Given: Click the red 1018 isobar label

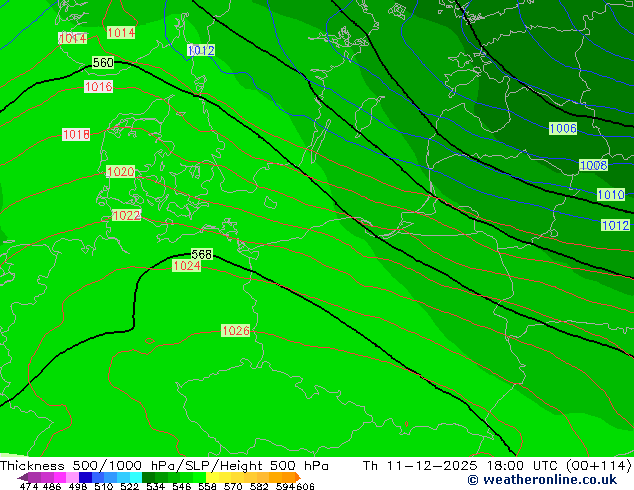Looking at the screenshot, I should (x=76, y=135).
